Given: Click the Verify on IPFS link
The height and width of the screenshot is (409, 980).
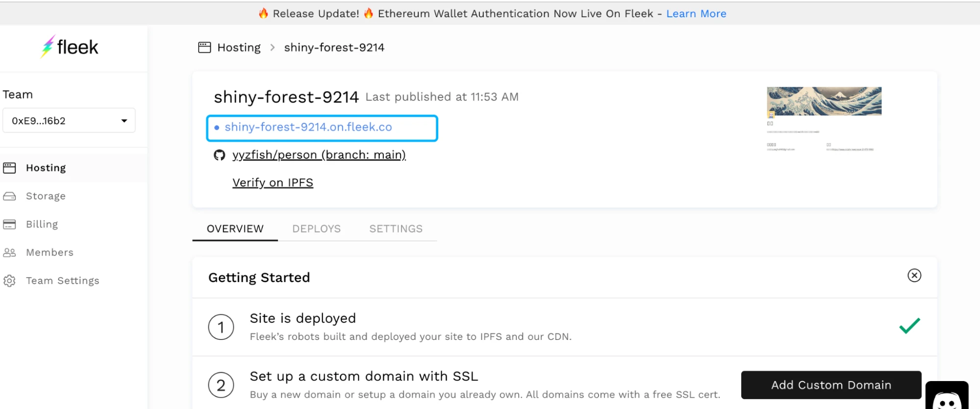Looking at the screenshot, I should point(273,183).
